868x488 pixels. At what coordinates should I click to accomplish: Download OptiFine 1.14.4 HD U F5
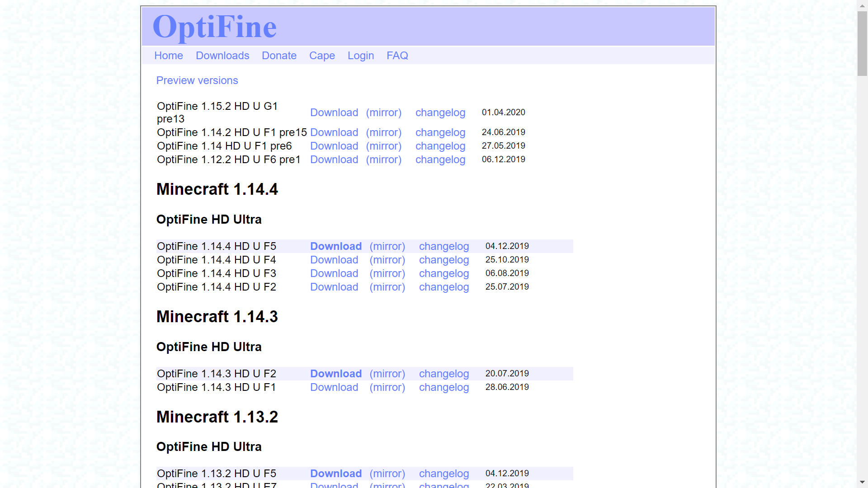pyautogui.click(x=336, y=246)
